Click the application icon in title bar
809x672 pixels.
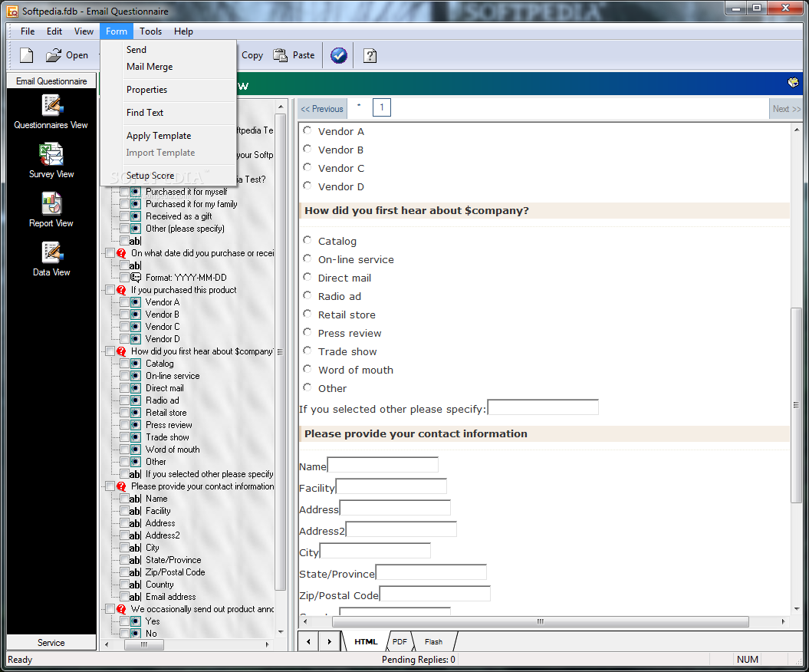[x=12, y=11]
